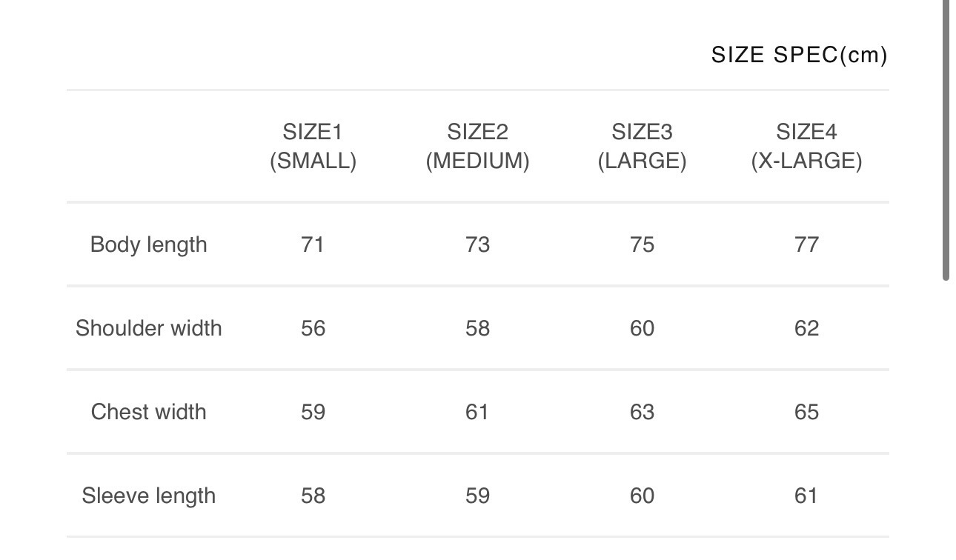
Task: Click Body length value 71 for SMALL
Action: [x=313, y=244]
